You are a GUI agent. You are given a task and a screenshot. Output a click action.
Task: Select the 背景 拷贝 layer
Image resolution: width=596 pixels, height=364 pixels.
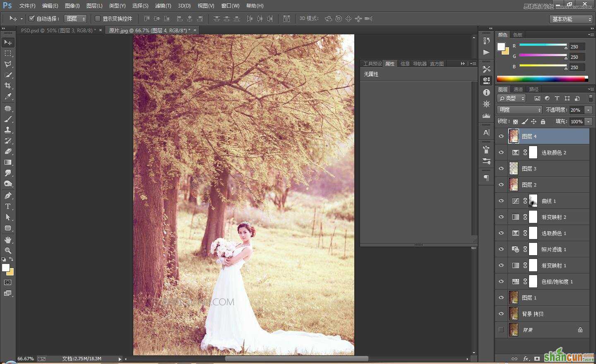point(542,314)
